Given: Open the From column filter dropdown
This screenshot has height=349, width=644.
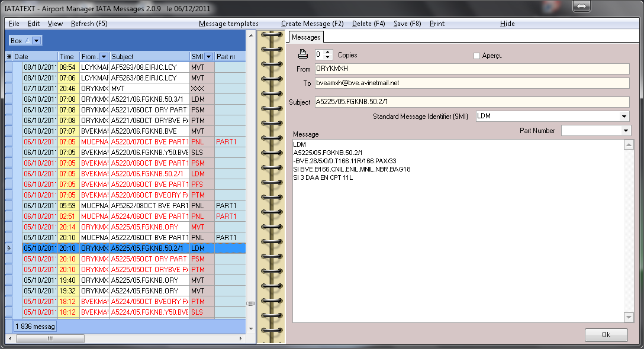Looking at the screenshot, I should pos(104,57).
